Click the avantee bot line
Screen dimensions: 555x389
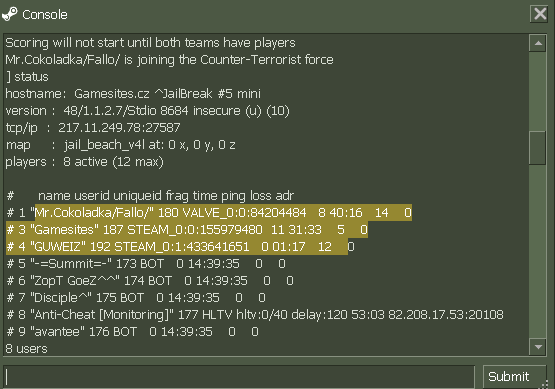(132, 332)
